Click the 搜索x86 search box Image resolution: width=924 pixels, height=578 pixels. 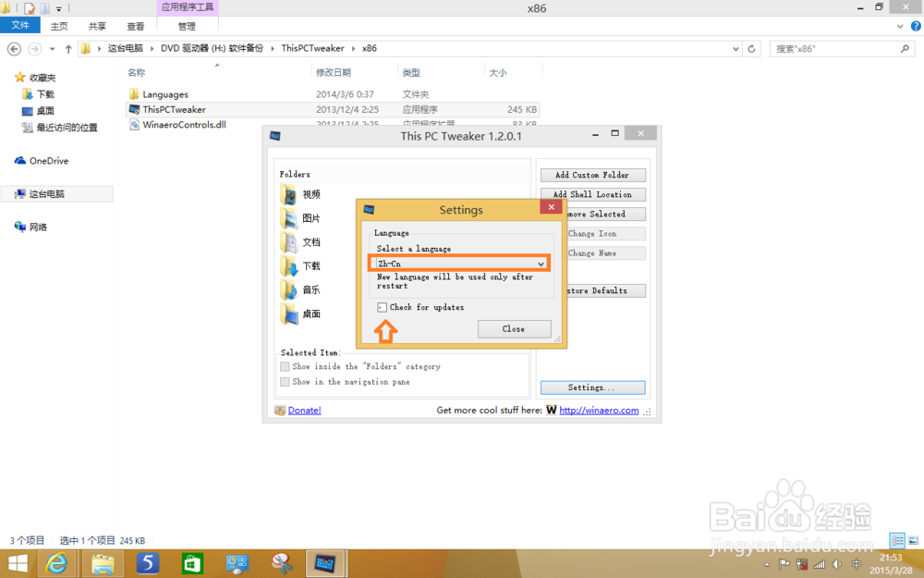(841, 48)
